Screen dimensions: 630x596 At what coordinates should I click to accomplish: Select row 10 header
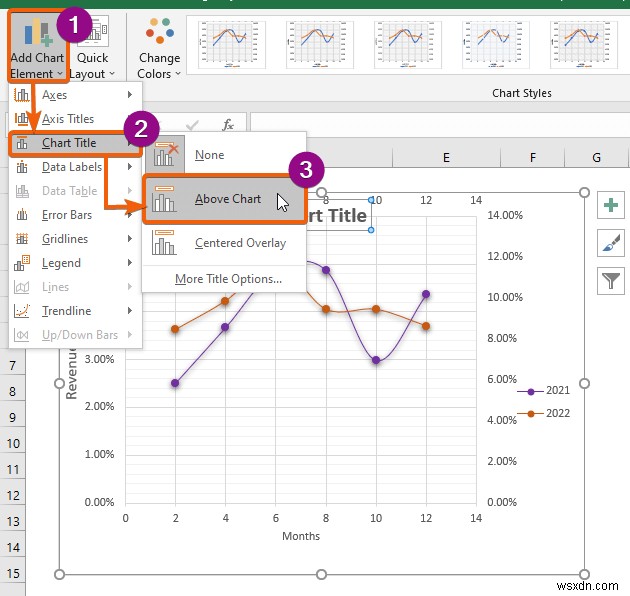coord(12,444)
